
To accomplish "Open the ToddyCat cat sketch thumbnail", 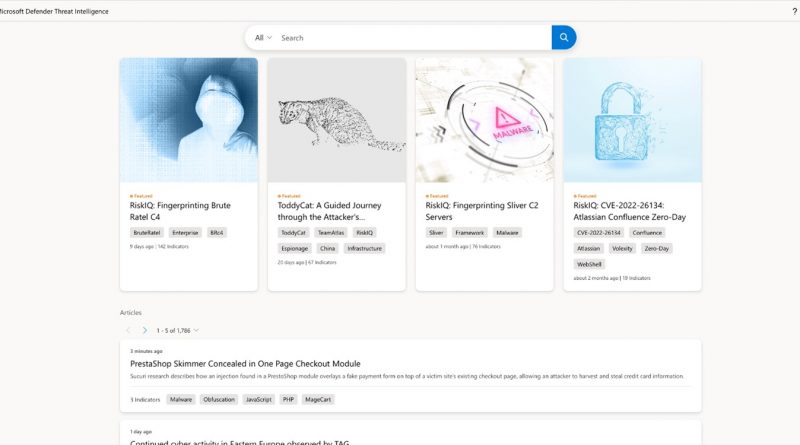I will coord(337,120).
